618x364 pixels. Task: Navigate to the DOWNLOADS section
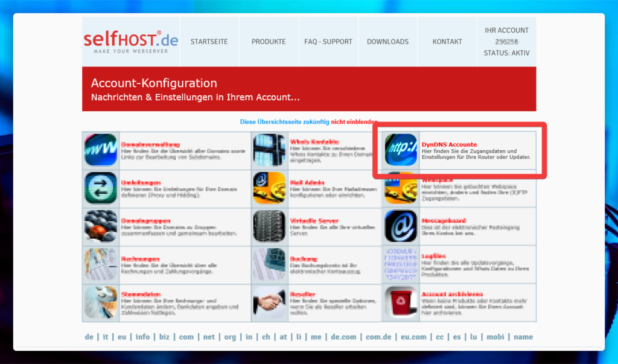pyautogui.click(x=387, y=42)
